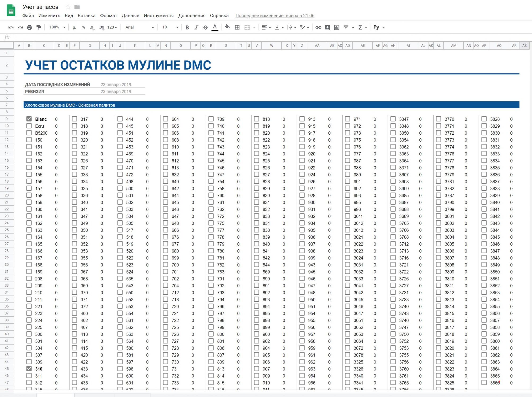The image size is (532, 397).
Task: Open the Формат menu
Action: click(109, 16)
